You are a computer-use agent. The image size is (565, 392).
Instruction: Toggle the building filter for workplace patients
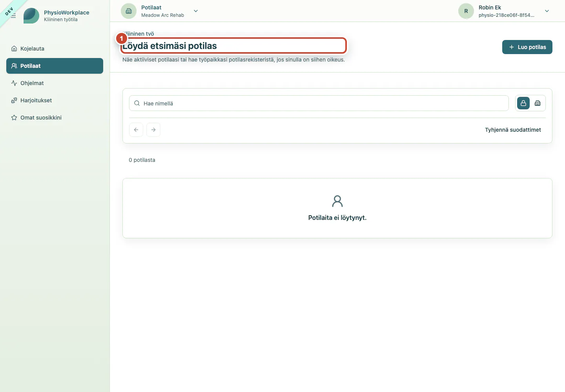538,103
